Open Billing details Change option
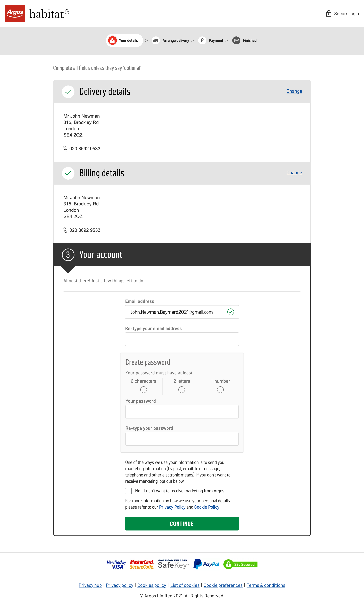364x612 pixels. [294, 173]
